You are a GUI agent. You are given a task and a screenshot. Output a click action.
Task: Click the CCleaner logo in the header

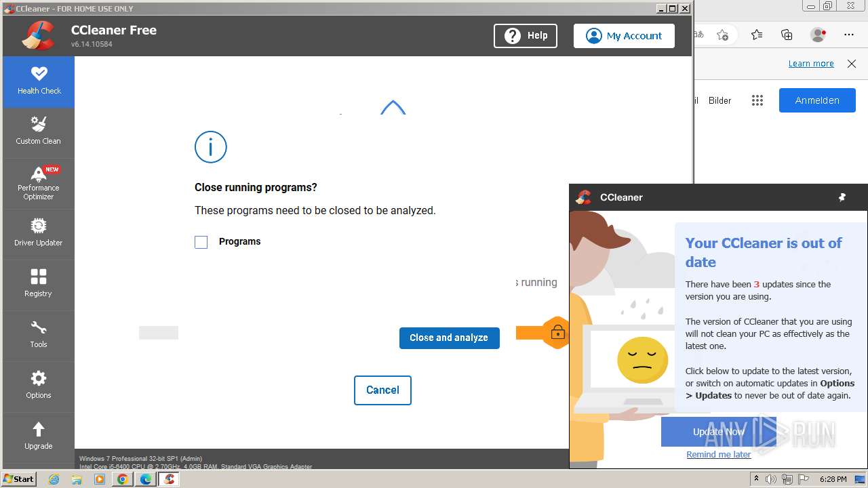[x=39, y=35]
